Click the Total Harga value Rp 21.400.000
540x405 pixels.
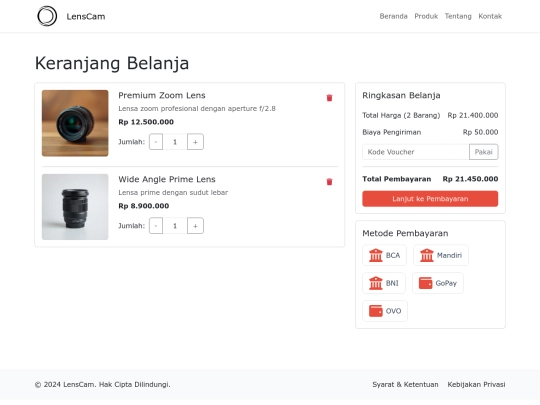pyautogui.click(x=473, y=115)
